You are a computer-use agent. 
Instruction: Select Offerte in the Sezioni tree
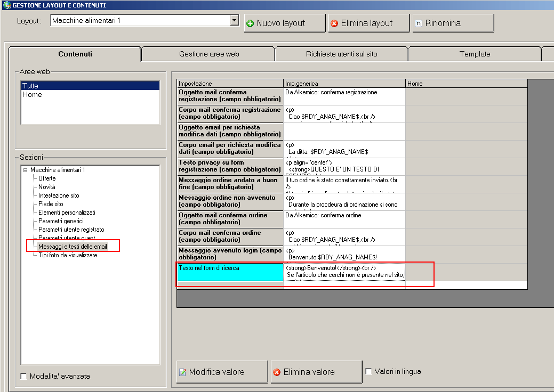(x=47, y=178)
